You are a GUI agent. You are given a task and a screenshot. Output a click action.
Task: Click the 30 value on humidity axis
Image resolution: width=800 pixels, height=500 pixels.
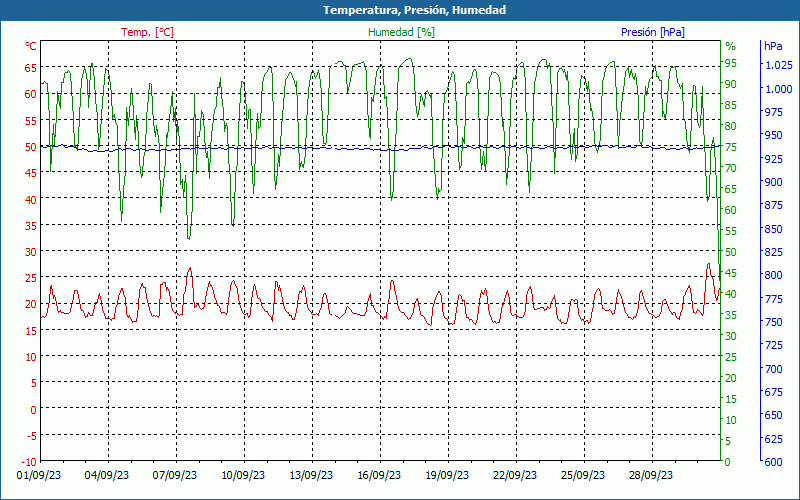(x=731, y=336)
